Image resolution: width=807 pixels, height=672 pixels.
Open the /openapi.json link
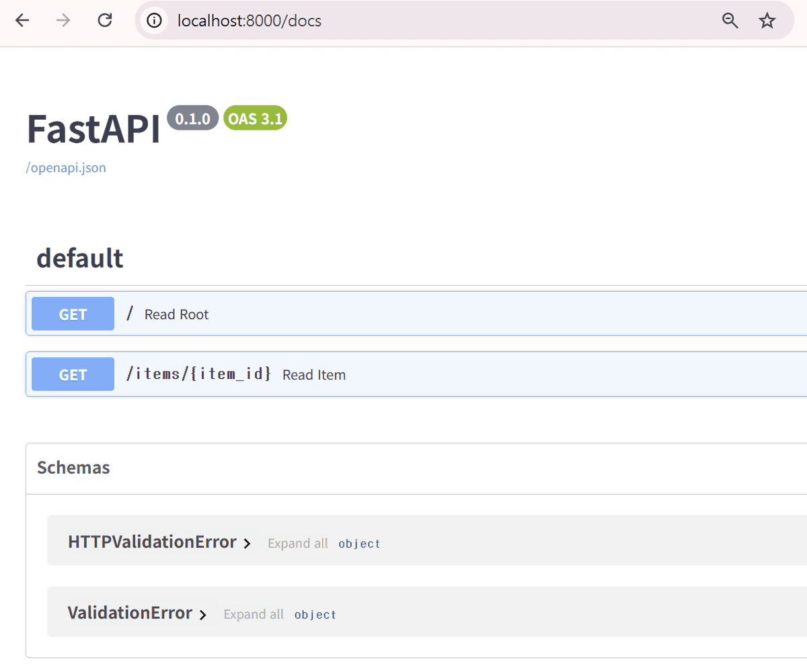66,168
